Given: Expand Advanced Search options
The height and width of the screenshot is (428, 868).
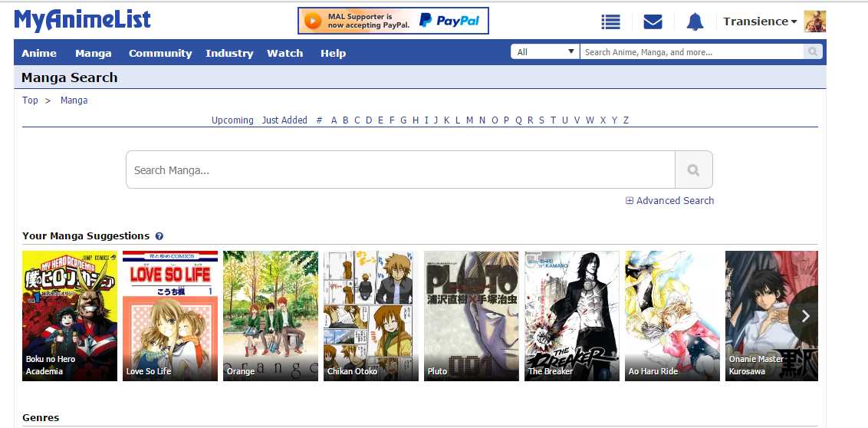Looking at the screenshot, I should pyautogui.click(x=670, y=200).
